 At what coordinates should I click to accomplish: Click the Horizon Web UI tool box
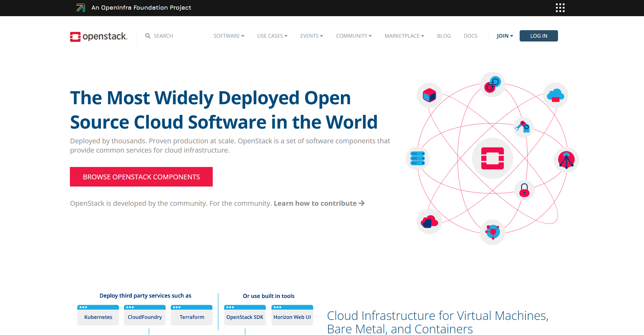click(292, 315)
